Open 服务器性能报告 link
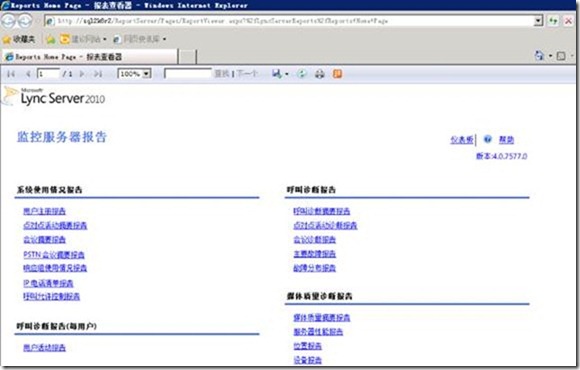Image resolution: width=580 pixels, height=370 pixels. tap(318, 332)
